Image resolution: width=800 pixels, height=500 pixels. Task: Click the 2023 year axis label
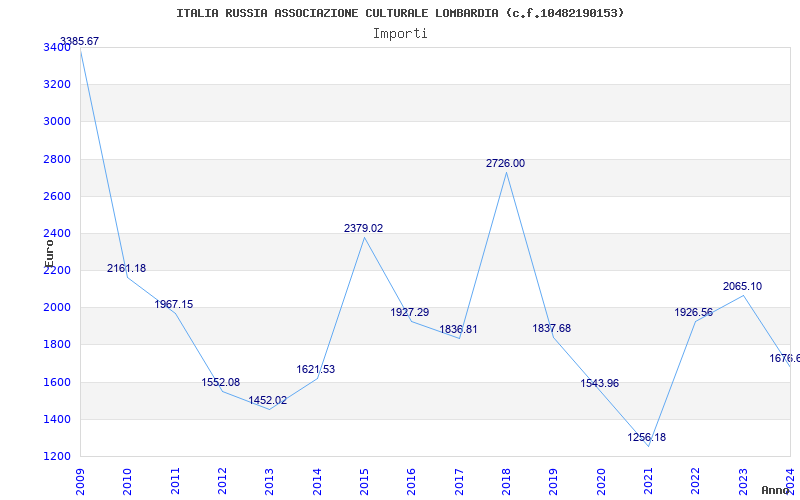point(743,482)
